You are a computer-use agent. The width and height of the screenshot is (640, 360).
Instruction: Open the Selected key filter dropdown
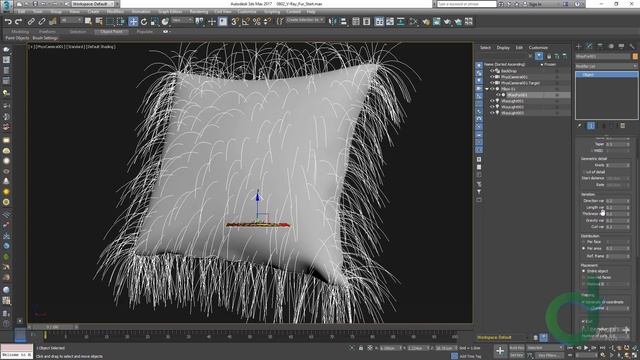(544, 348)
